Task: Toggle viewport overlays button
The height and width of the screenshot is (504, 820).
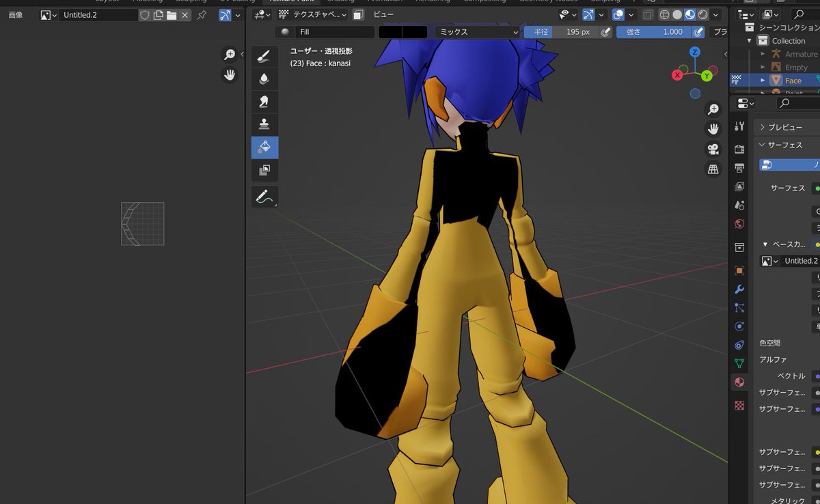Action: (x=618, y=14)
